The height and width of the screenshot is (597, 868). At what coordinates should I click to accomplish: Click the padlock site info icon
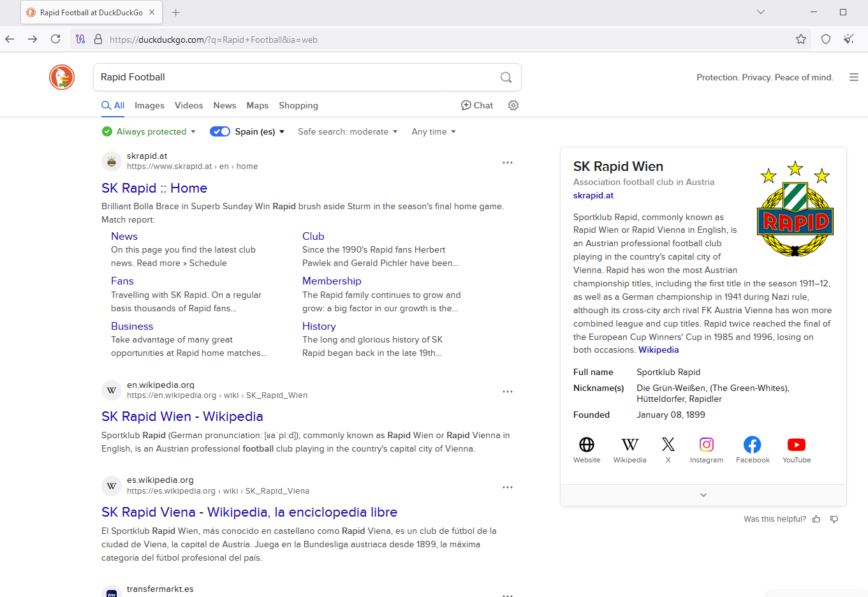click(x=98, y=39)
